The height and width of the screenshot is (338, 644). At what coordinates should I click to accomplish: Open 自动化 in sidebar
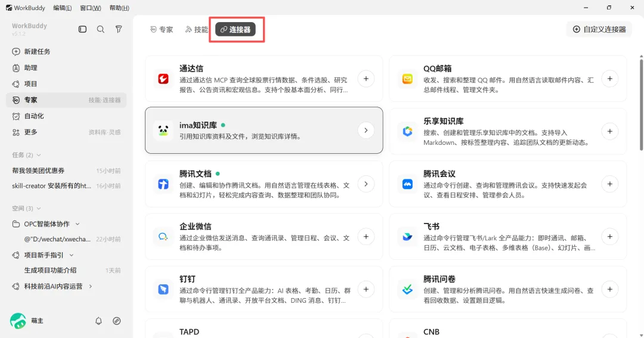[x=66, y=116]
